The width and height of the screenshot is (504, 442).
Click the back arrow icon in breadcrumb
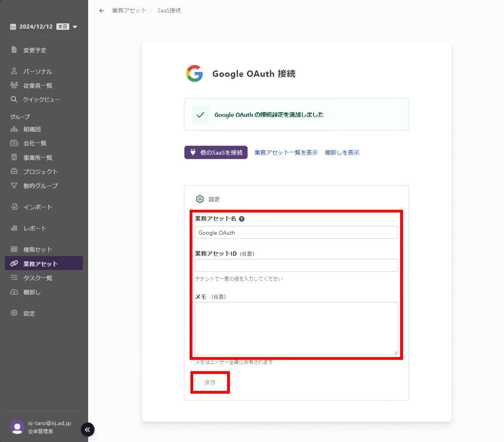[x=102, y=11]
